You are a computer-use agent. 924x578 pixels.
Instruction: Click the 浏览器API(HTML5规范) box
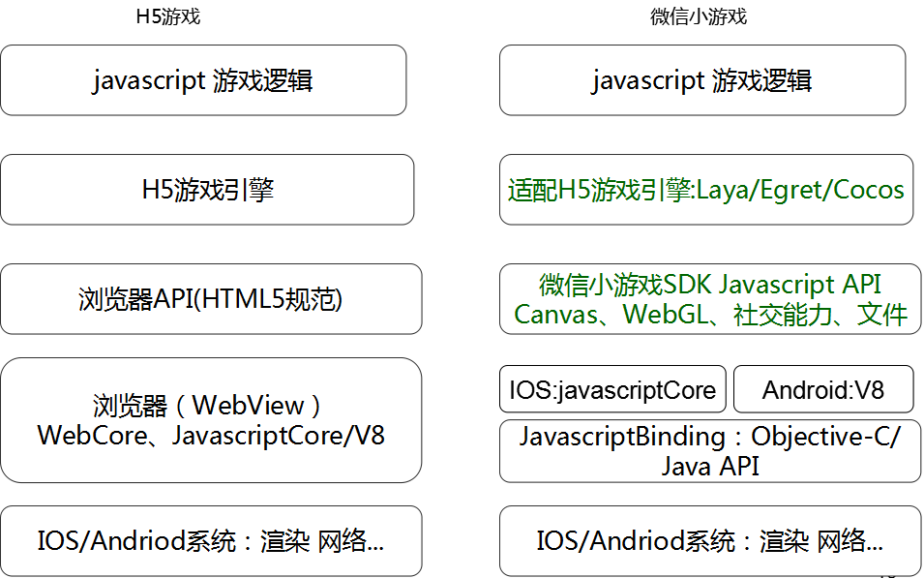pyautogui.click(x=211, y=299)
